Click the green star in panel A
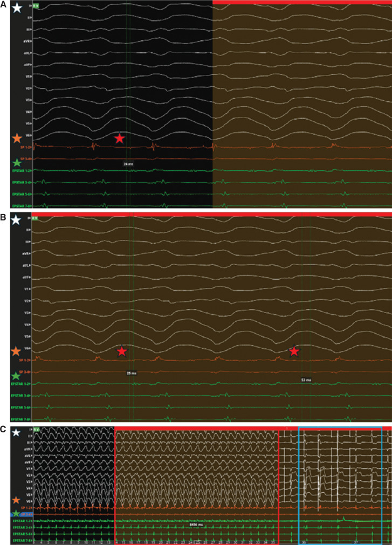The width and height of the screenshot is (392, 545). [18, 162]
